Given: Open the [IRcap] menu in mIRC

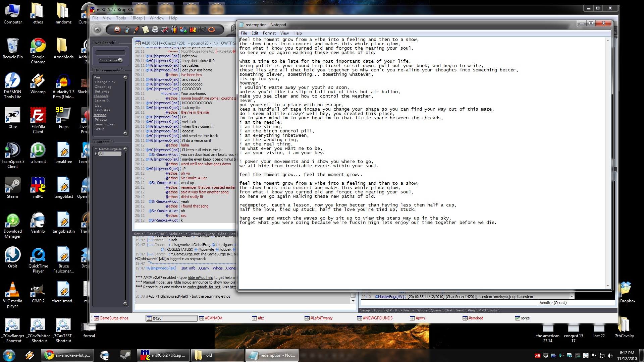Looking at the screenshot, I should point(138,18).
